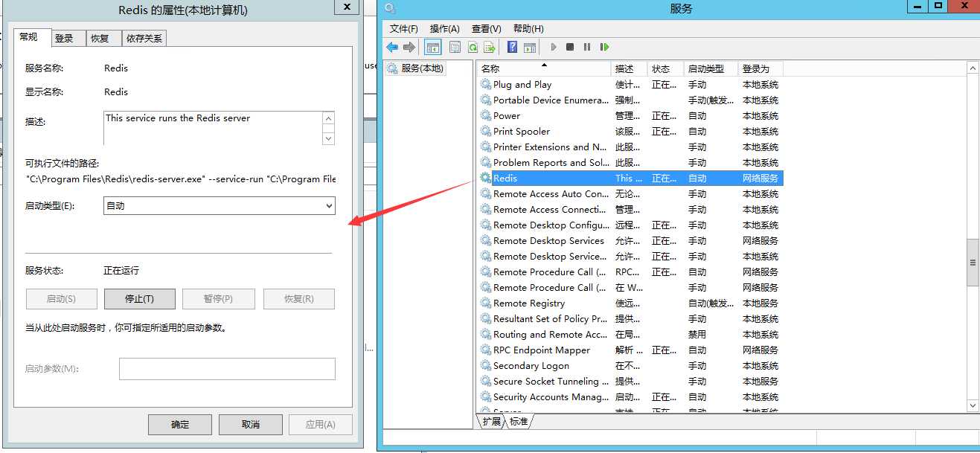Click the forward arrow in Services toolbar
This screenshot has width=980, height=453.
pyautogui.click(x=409, y=47)
